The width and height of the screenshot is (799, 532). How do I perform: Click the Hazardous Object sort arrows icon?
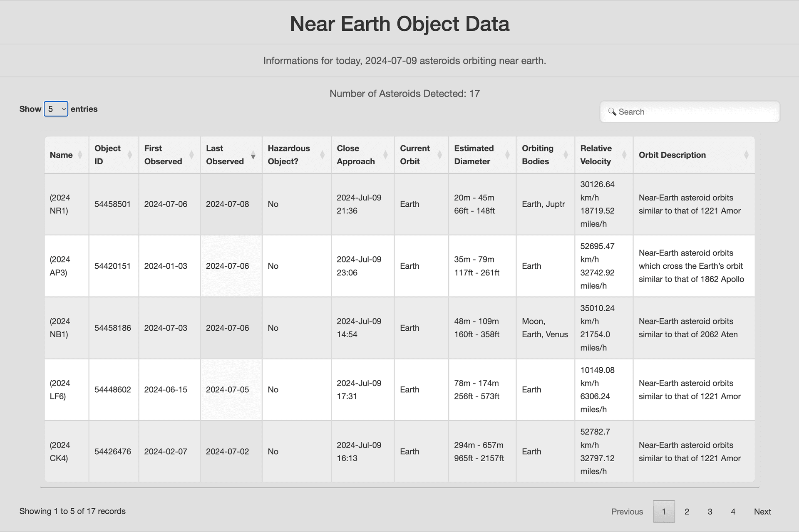[322, 155]
